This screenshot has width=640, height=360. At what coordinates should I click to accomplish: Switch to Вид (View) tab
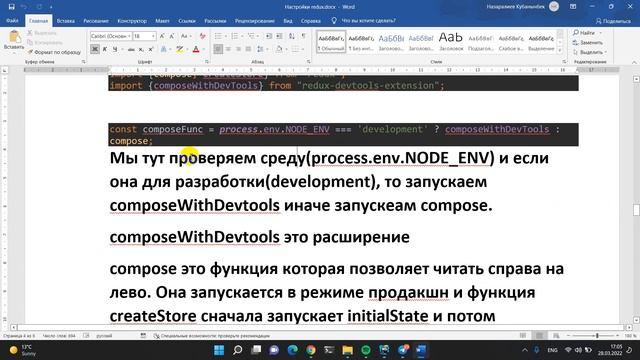tap(288, 21)
